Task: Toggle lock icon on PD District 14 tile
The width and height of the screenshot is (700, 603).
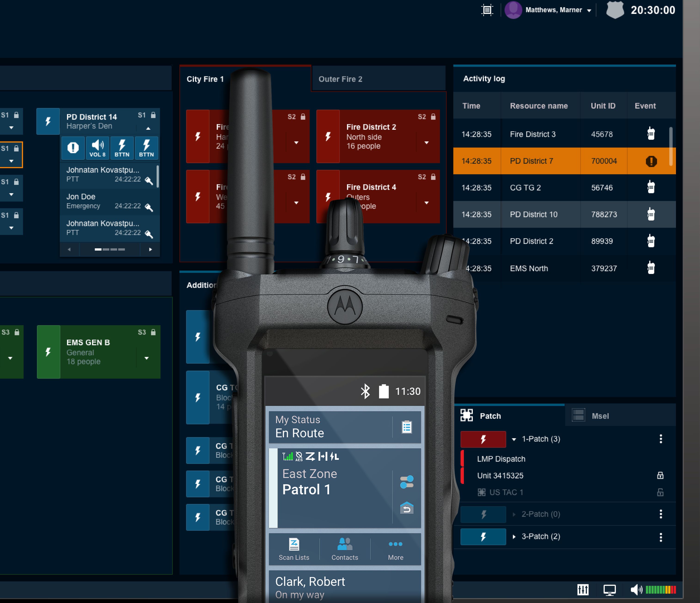Action: 153,115
